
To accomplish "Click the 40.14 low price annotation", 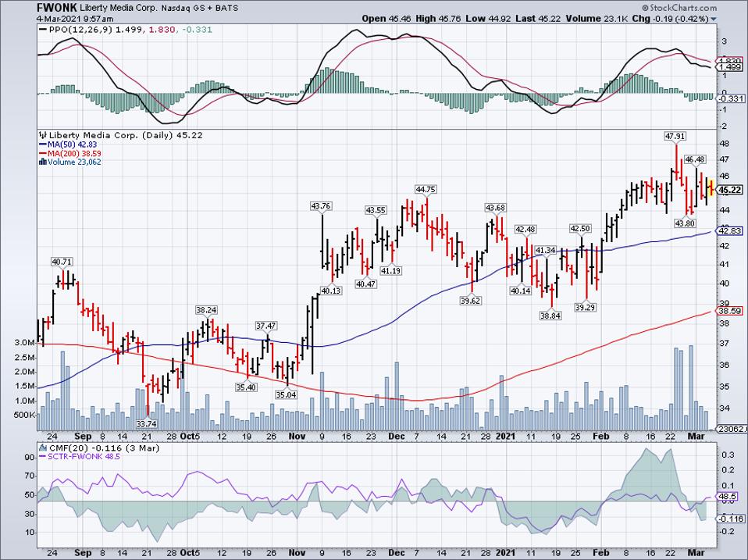I will pyautogui.click(x=521, y=291).
